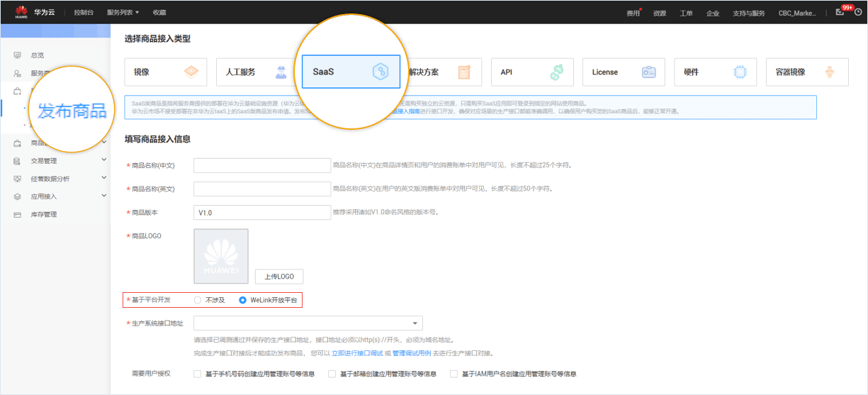Click the License card badge icon

(x=649, y=72)
